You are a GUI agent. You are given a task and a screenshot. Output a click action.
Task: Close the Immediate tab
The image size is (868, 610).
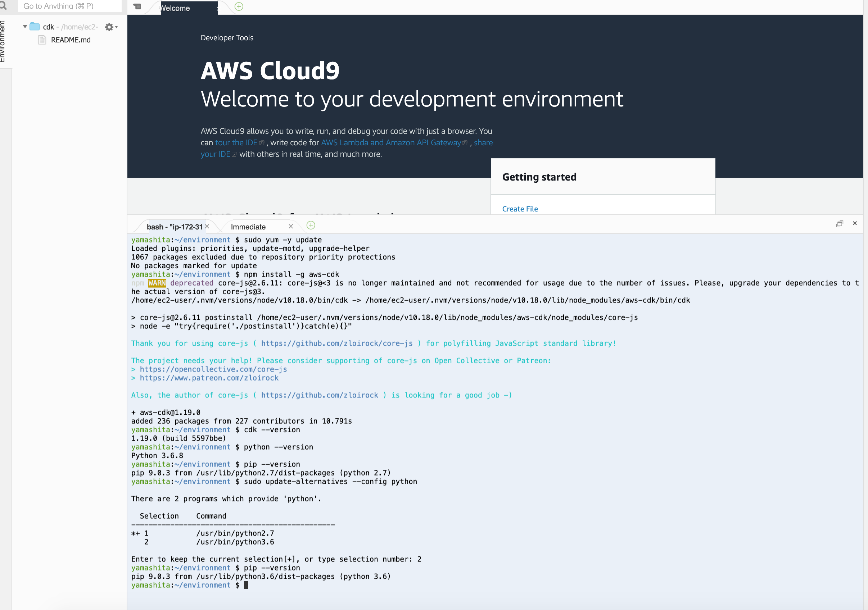[291, 226]
